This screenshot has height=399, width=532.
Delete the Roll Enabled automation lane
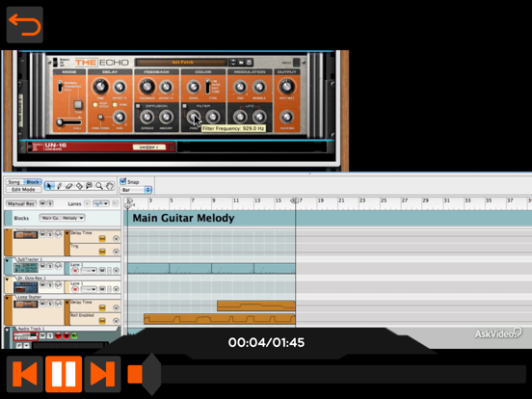116,321
